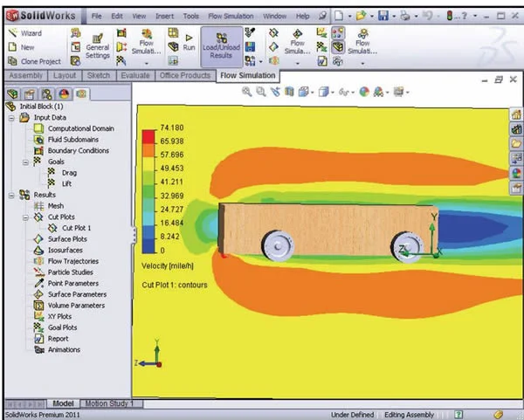Screen dimensions: 524x420
Task: Open Flow Trajectories item
Action: point(72,261)
